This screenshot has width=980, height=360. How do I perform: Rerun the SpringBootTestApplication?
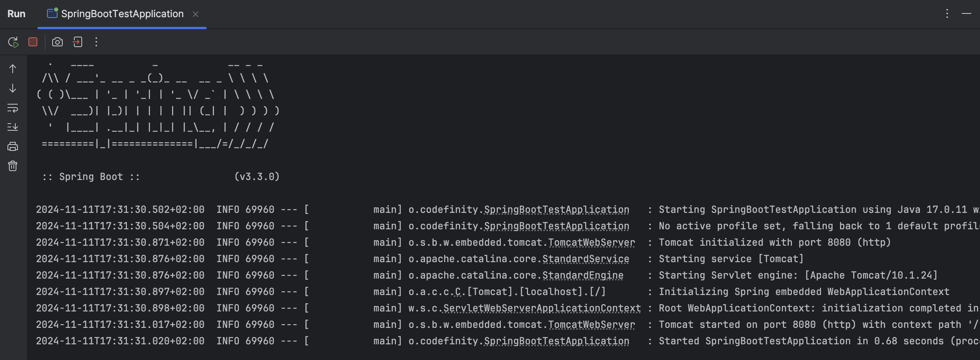click(13, 42)
